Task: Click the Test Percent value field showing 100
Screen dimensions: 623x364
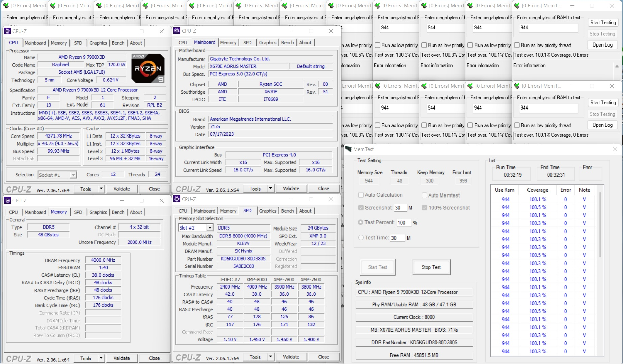Action: click(404, 223)
